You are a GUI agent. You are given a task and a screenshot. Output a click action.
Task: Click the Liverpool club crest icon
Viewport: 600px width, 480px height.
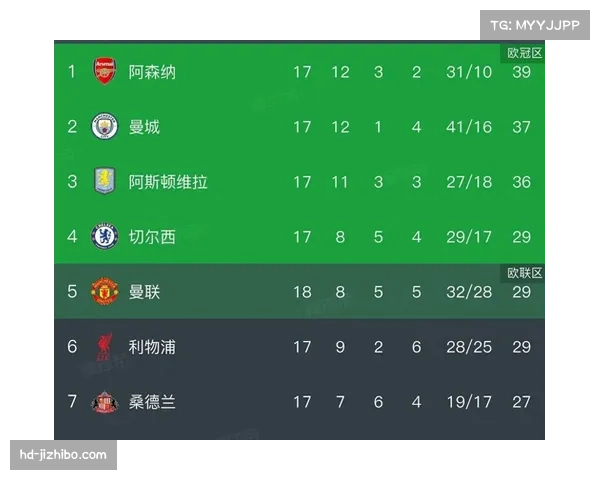point(105,347)
